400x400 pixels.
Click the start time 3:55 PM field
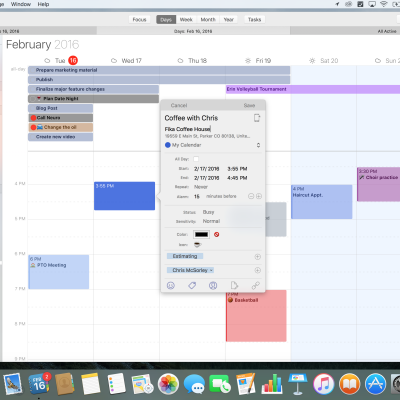pos(237,169)
